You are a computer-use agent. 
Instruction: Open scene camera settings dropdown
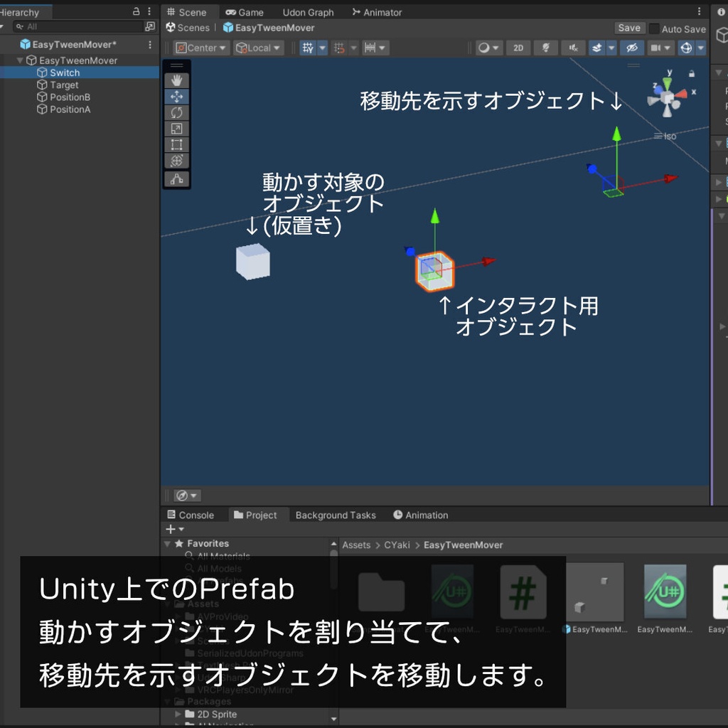[x=660, y=48]
